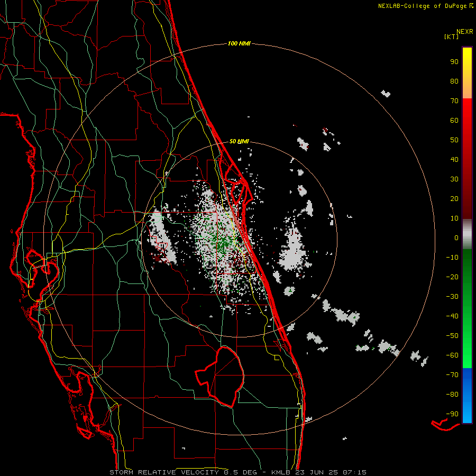Click the positive 40 scale value

point(454,160)
